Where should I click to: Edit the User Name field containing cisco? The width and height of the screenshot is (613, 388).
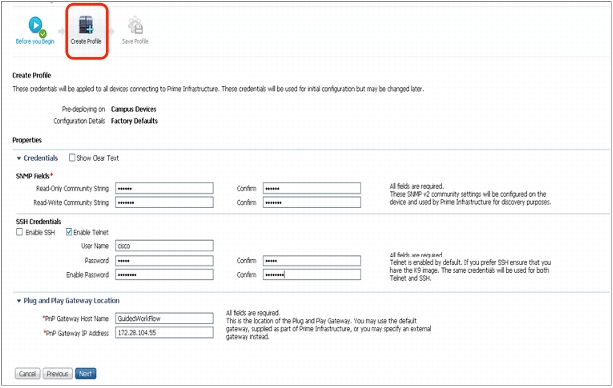point(164,246)
